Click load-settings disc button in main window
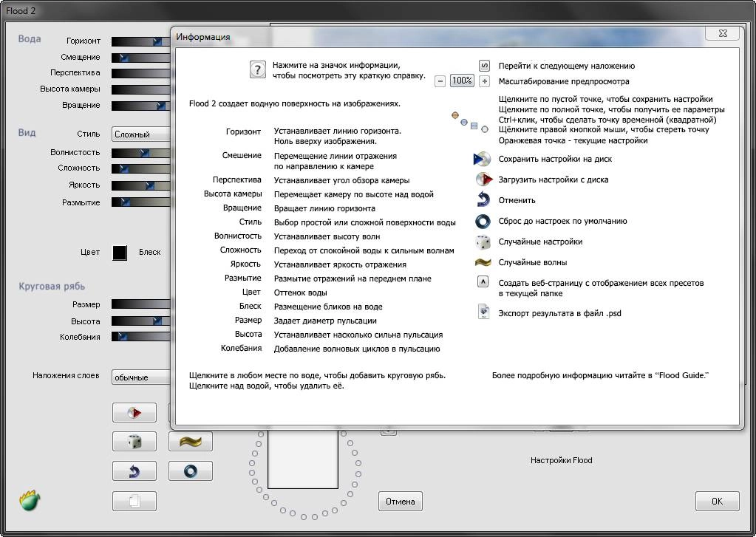The height and width of the screenshot is (537, 756). (x=134, y=413)
